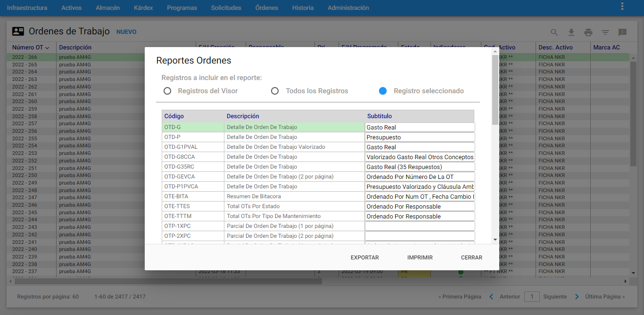Open the Órdenes menu
This screenshot has width=644, height=315.
point(266,8)
